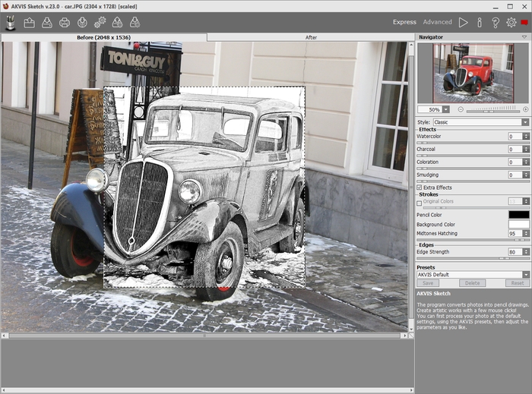Load presets using the import presets icon
Image resolution: width=532 pixels, height=394 pixels.
click(x=117, y=23)
